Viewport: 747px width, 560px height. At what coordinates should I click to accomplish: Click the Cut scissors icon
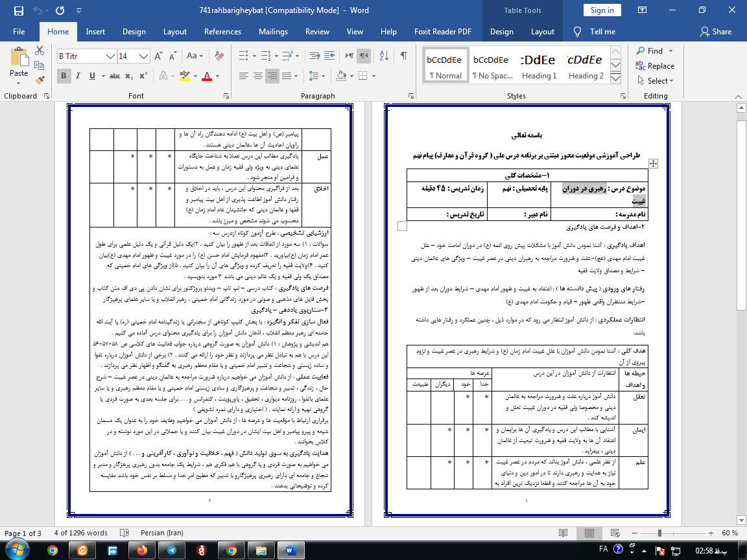pos(40,51)
